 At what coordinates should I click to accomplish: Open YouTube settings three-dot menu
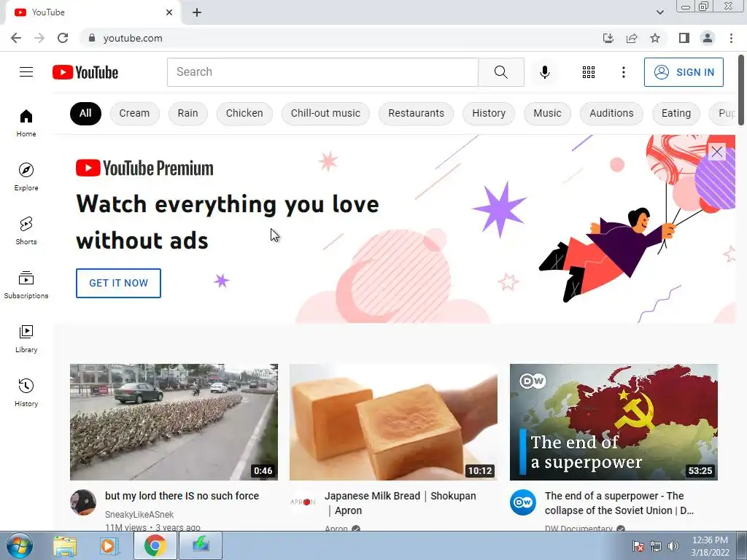point(623,72)
